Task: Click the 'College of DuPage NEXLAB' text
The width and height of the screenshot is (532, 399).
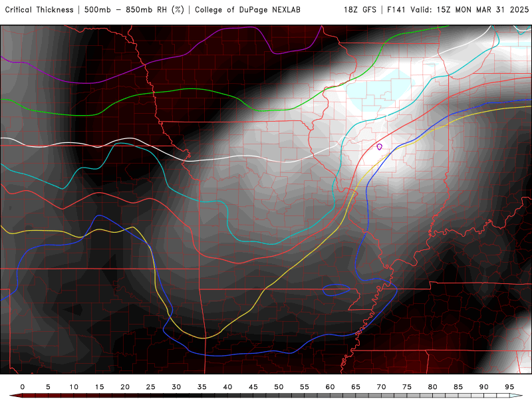Action: tap(247, 10)
